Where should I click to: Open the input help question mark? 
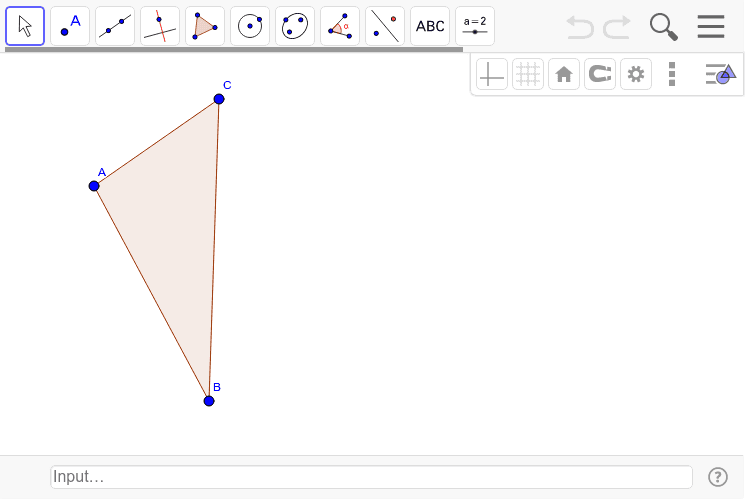click(x=717, y=477)
